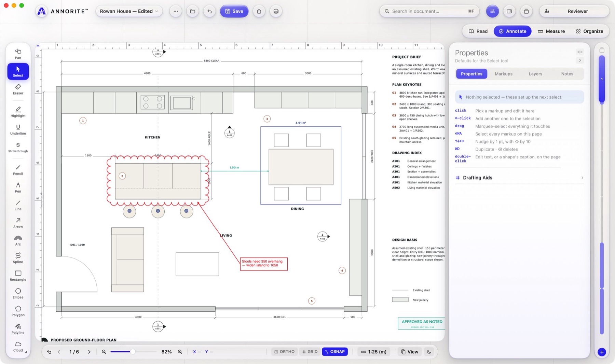The image size is (615, 364).
Task: Select the Pencil tool
Action: pyautogui.click(x=18, y=170)
